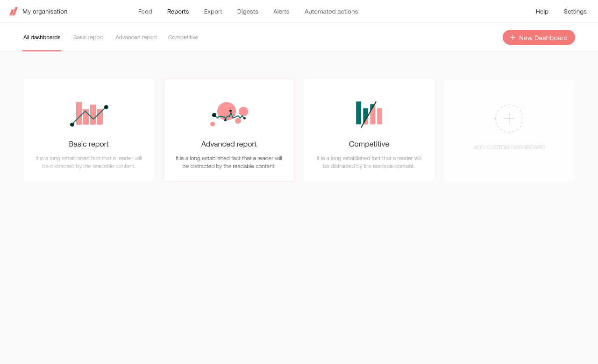Open Digests in the top navigation
This screenshot has width=598, height=364.
[248, 12]
